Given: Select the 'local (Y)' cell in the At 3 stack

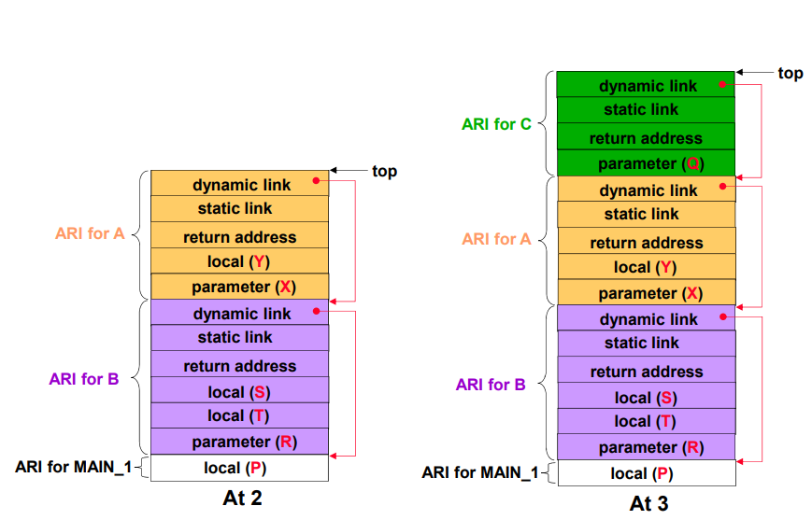Looking at the screenshot, I should (647, 266).
